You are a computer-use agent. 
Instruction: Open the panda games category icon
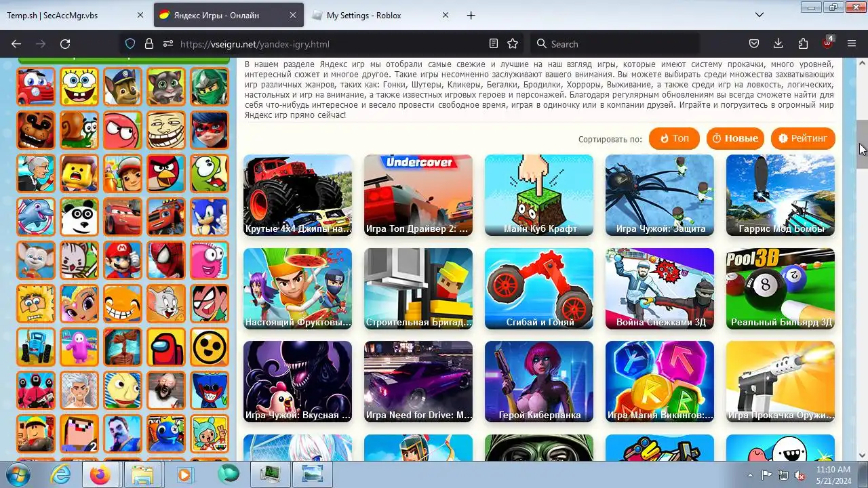79,216
